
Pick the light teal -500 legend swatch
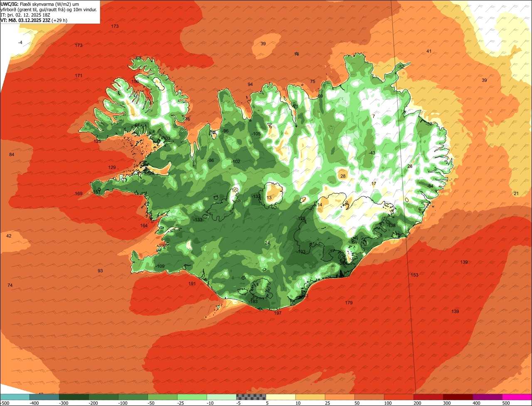click(x=15, y=397)
